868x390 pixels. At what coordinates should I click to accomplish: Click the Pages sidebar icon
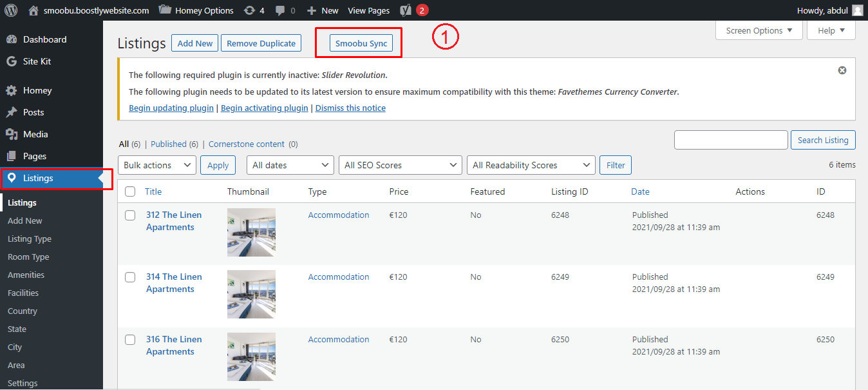point(12,156)
